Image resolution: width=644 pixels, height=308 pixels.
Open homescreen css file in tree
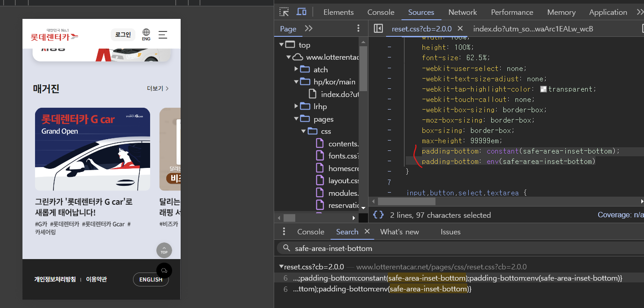338,168
